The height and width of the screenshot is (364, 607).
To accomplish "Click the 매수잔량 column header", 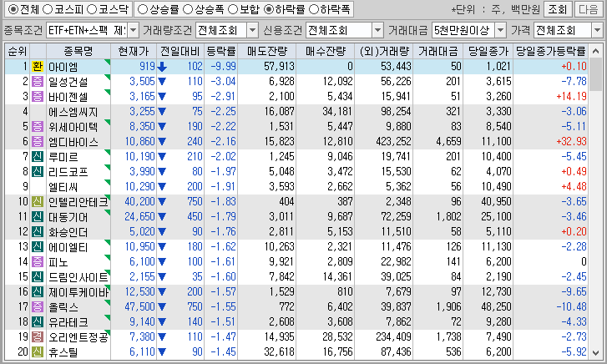I will tap(325, 51).
